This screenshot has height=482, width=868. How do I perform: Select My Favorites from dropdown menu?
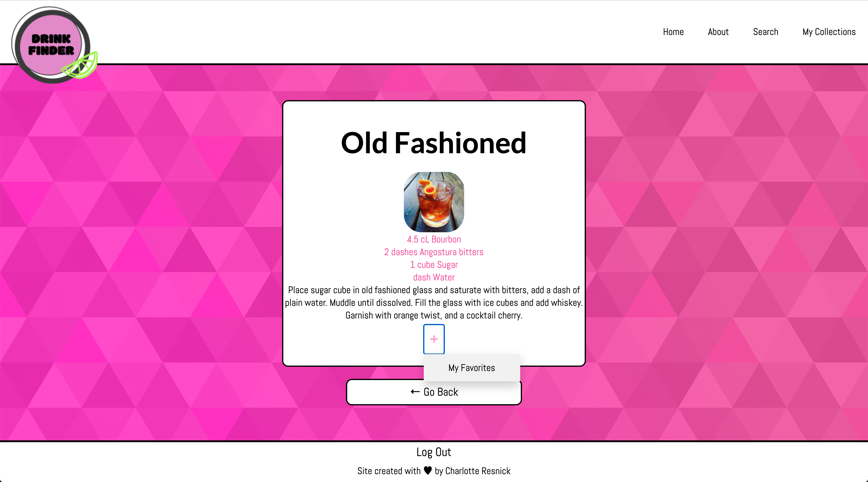pyautogui.click(x=471, y=367)
